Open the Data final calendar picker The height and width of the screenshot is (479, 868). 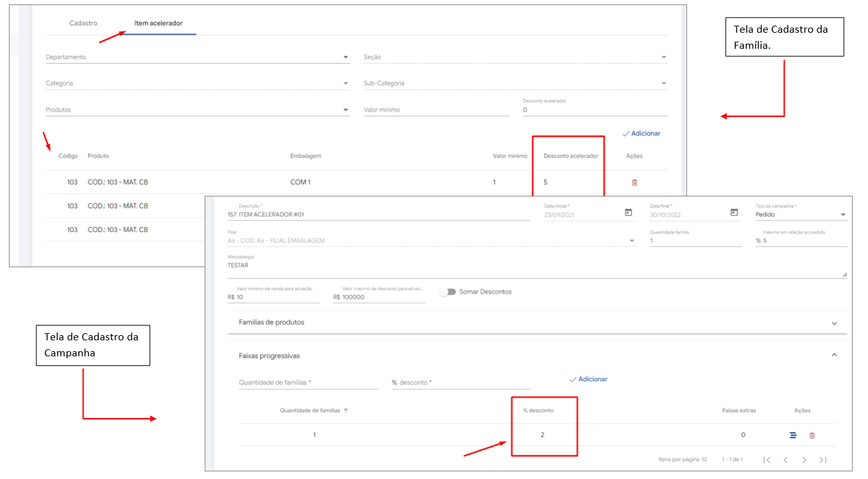point(734,213)
